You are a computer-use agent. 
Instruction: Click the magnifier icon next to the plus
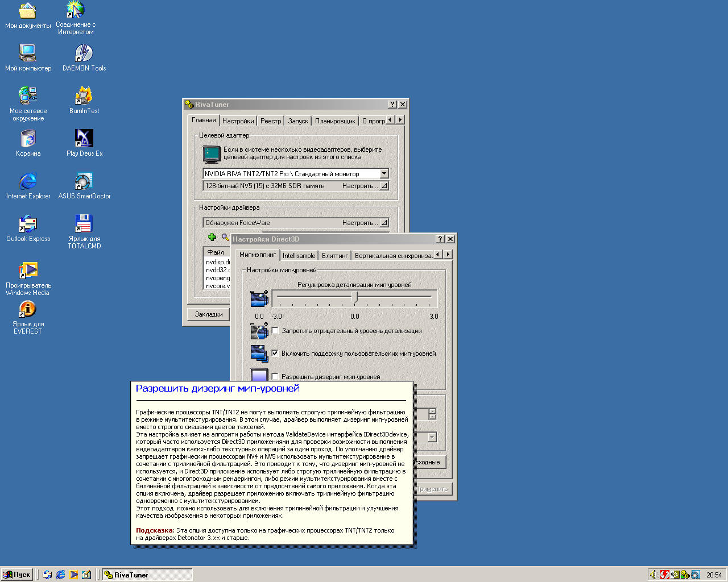(x=225, y=237)
